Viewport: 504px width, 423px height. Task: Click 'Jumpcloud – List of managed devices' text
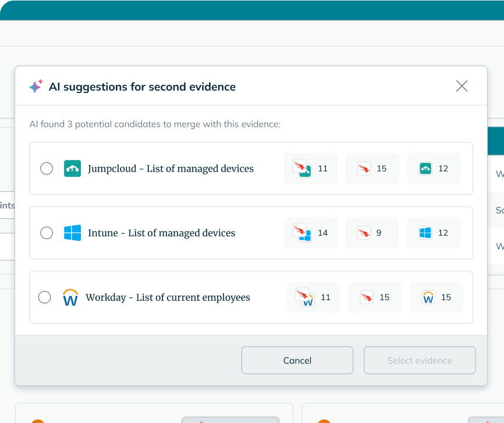171,169
